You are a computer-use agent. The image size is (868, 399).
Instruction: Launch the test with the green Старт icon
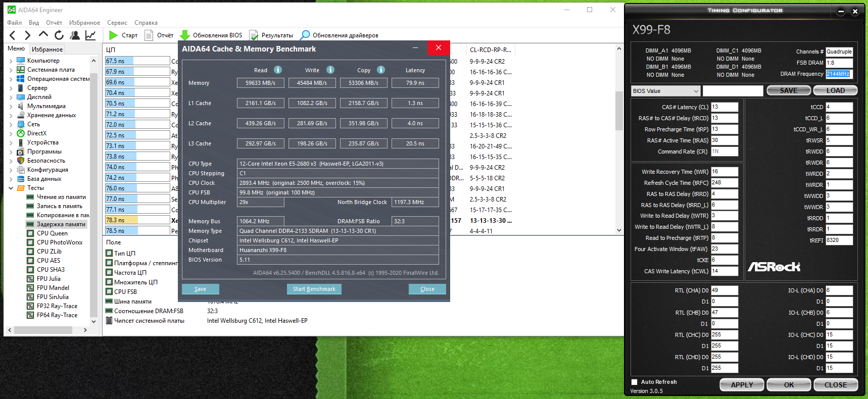coord(113,35)
